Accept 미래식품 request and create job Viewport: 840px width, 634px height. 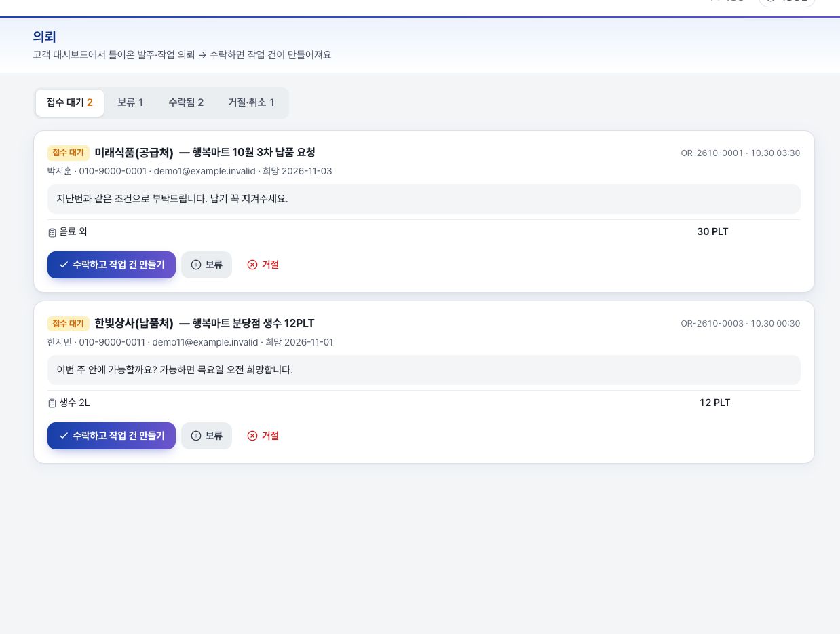[x=111, y=265]
